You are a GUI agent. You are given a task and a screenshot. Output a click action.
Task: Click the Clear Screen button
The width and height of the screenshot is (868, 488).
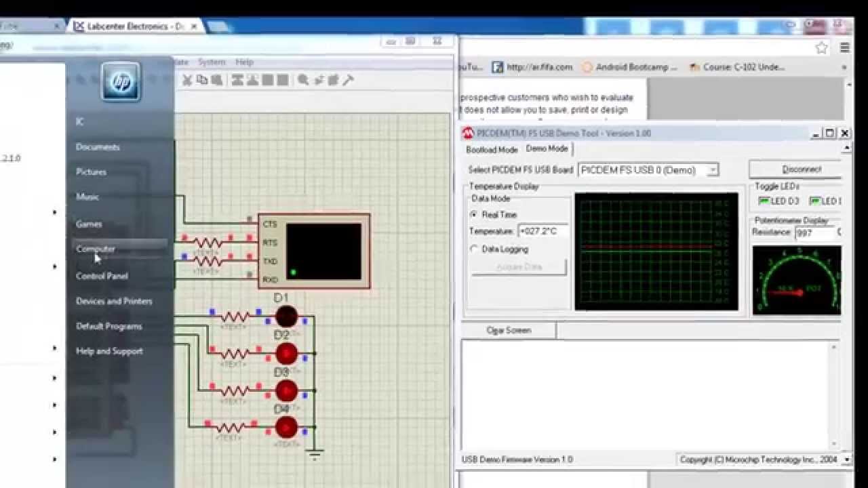(x=509, y=330)
